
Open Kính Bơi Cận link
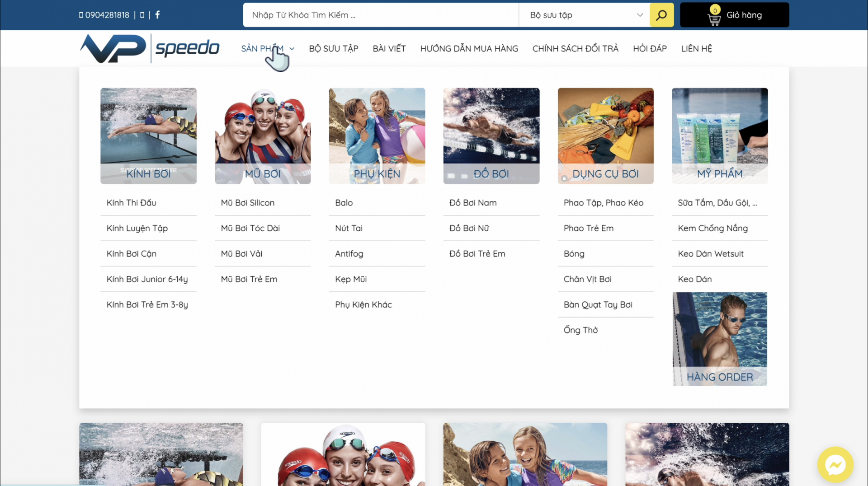pyautogui.click(x=132, y=254)
